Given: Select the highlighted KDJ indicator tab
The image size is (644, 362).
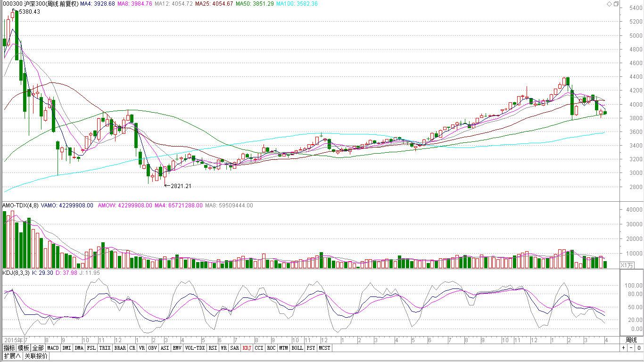Looking at the screenshot, I should pos(247,348).
